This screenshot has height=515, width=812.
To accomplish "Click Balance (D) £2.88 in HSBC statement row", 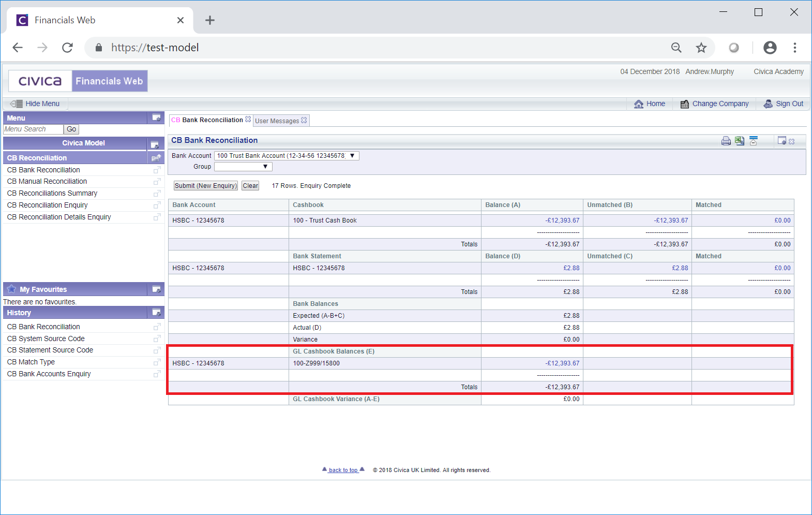I will click(x=572, y=268).
